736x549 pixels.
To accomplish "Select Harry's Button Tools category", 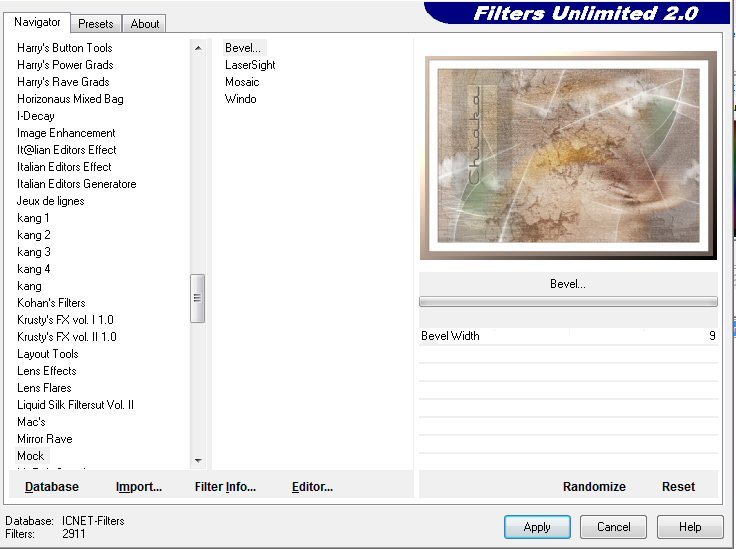I will click(65, 48).
